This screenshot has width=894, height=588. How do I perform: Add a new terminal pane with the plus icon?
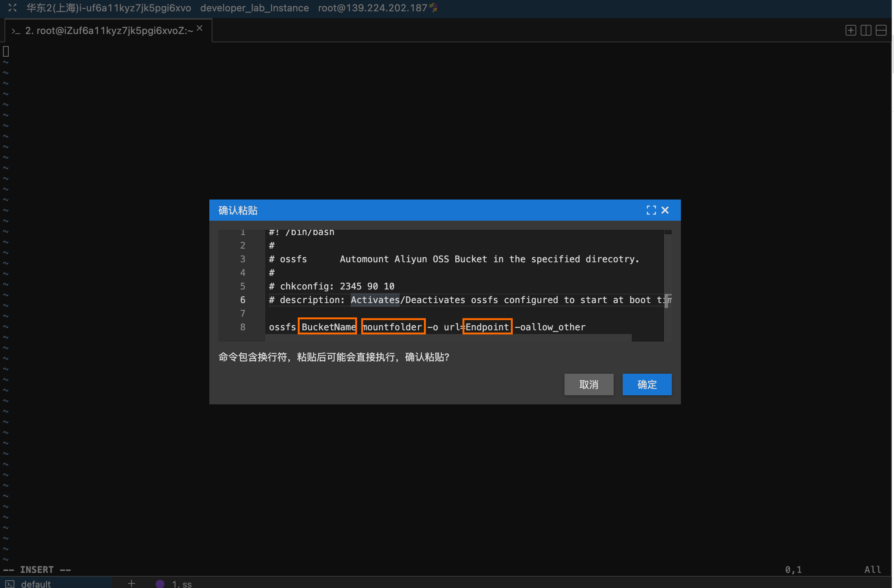click(851, 31)
